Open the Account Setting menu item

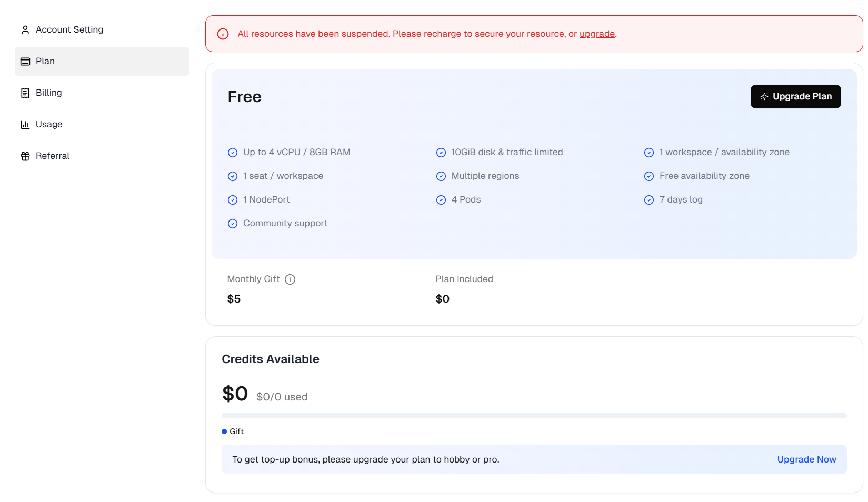pos(69,30)
